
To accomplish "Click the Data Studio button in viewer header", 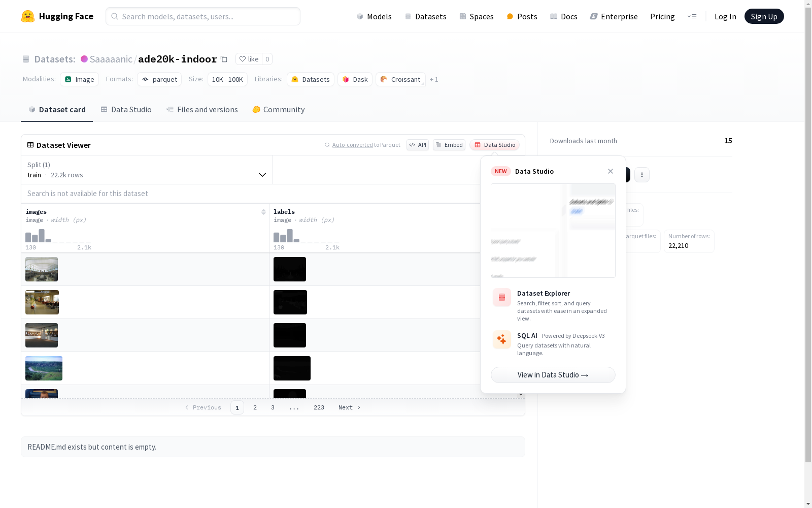I will [x=495, y=145].
